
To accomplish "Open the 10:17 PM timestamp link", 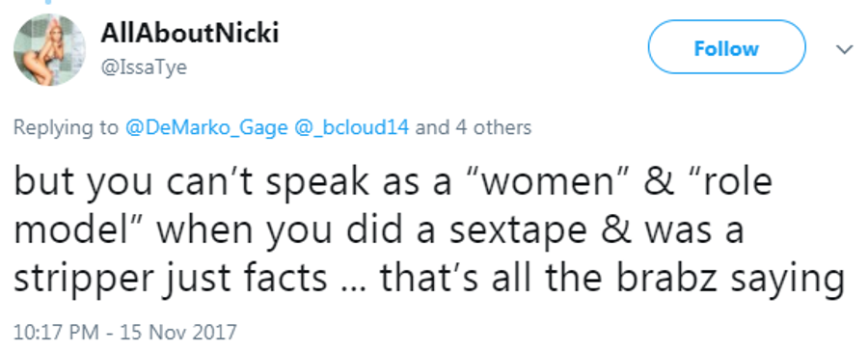I will 57,333.
